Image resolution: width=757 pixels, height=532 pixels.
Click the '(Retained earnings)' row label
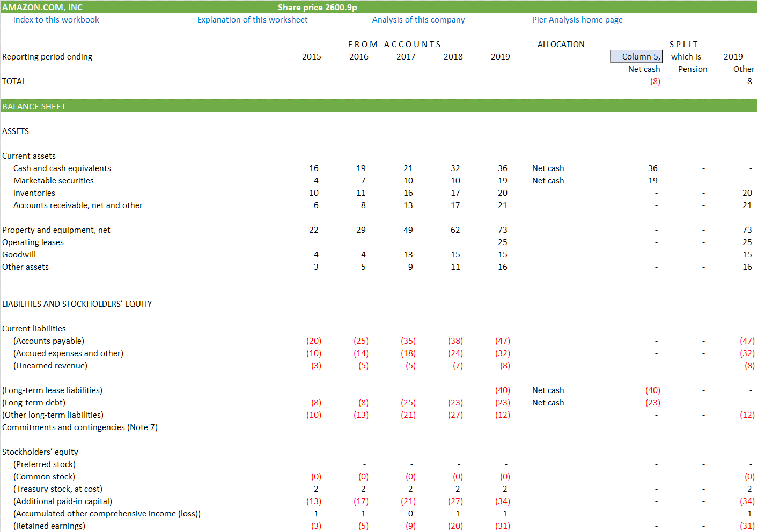pyautogui.click(x=49, y=526)
